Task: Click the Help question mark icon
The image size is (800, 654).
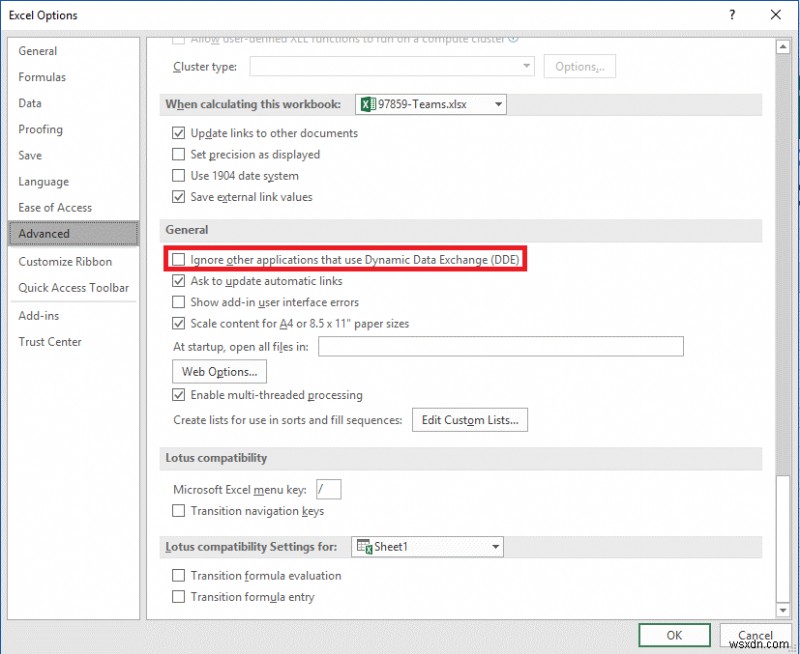Action: coord(733,15)
